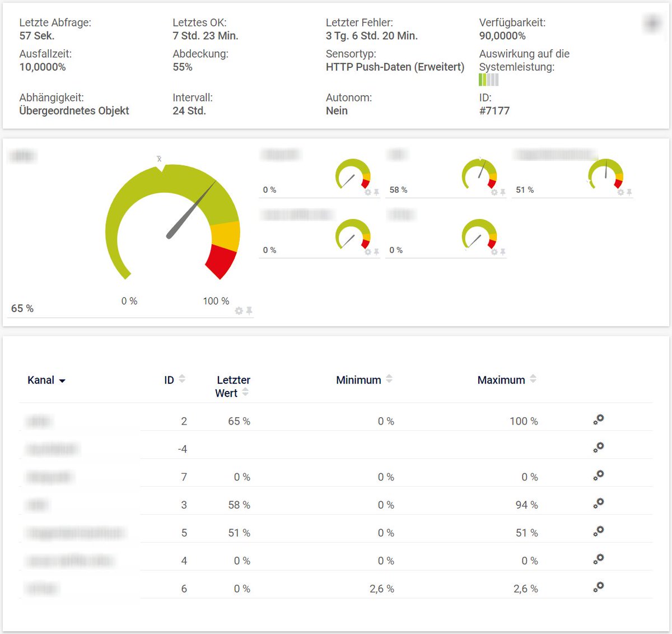Toggle the pin icon of the bottom 0% gauge
The width and height of the screenshot is (672, 634).
(x=503, y=252)
